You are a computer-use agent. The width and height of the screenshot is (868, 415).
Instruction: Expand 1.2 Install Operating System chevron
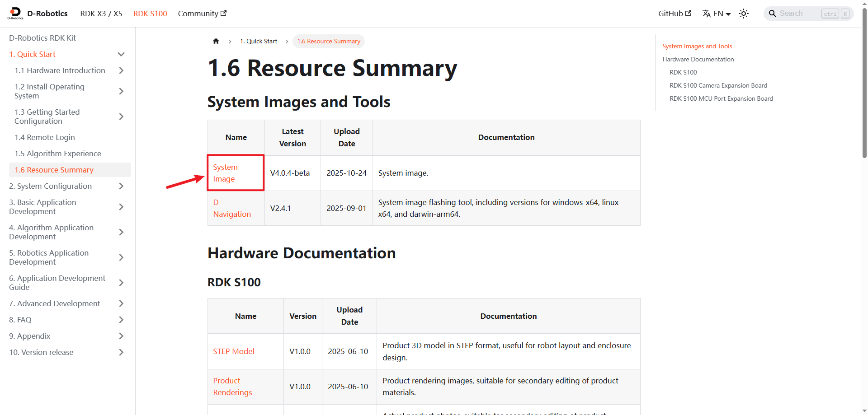(x=121, y=91)
